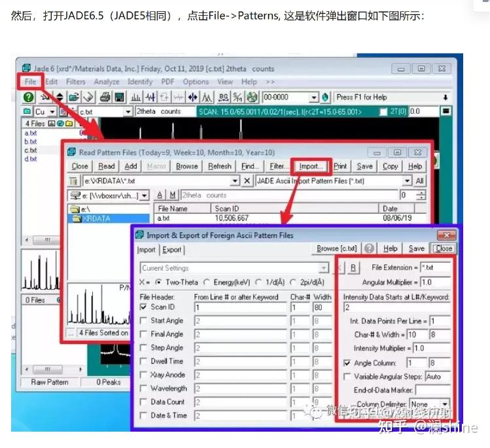Screen dimensions: 490x448
Task: Open pattern file with folder icon
Action: pyautogui.click(x=74, y=97)
